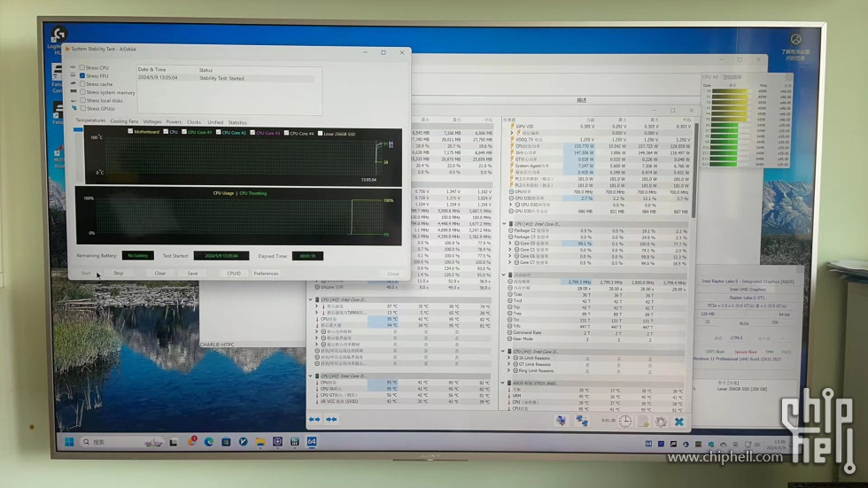Viewport: 868px width, 488px height.
Task: Open HWiNFO sensor settings gear icon
Action: (x=661, y=422)
